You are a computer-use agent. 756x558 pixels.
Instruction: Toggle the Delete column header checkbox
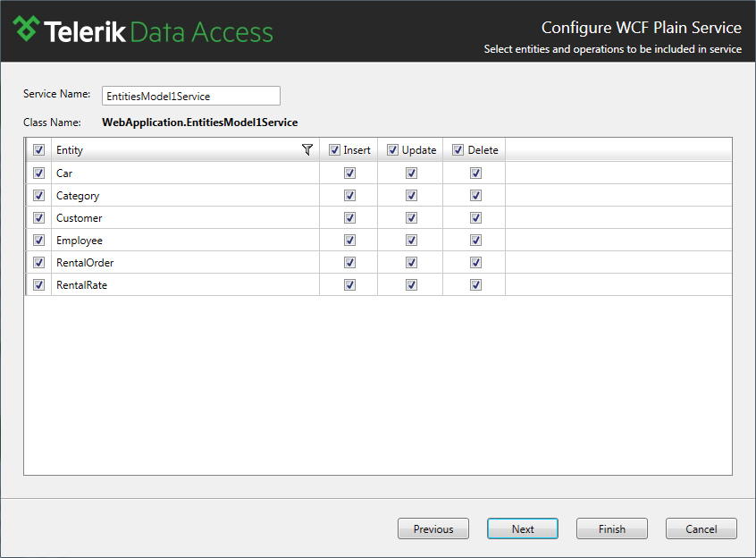[x=458, y=150]
